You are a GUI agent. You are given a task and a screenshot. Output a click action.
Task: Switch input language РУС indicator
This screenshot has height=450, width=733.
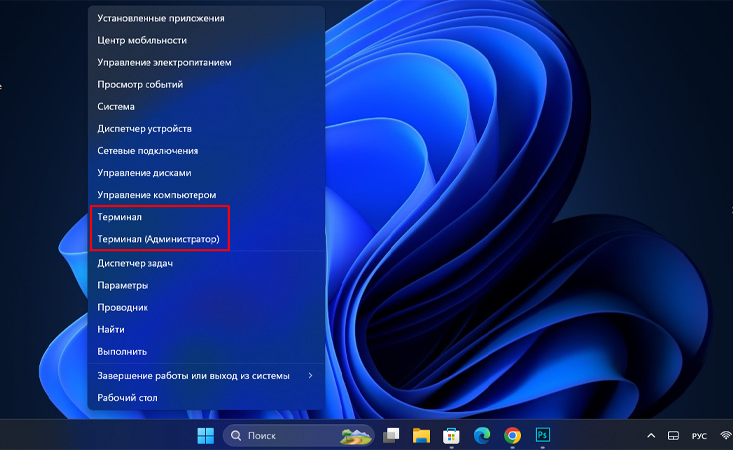(x=699, y=436)
